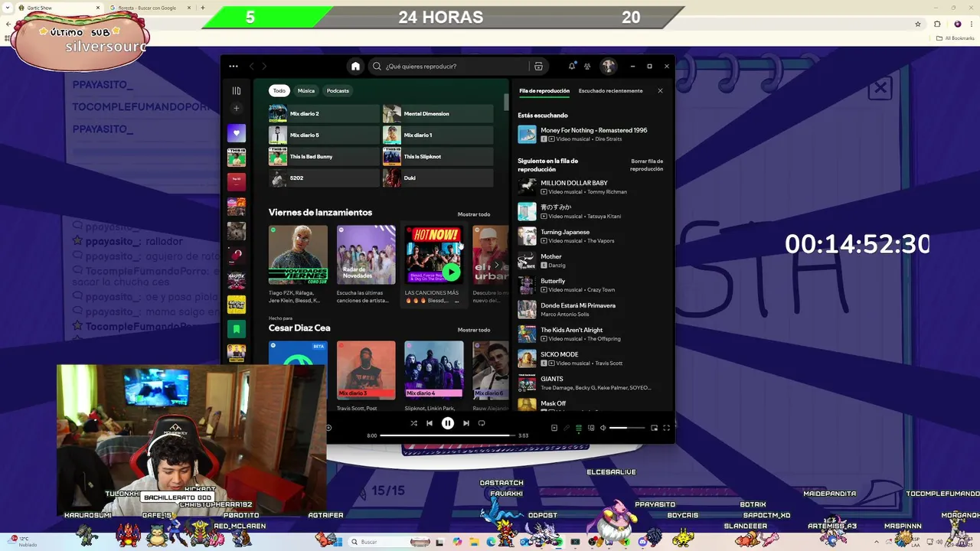Go back with Spotify's back arrow
The image size is (980, 551).
tap(252, 67)
